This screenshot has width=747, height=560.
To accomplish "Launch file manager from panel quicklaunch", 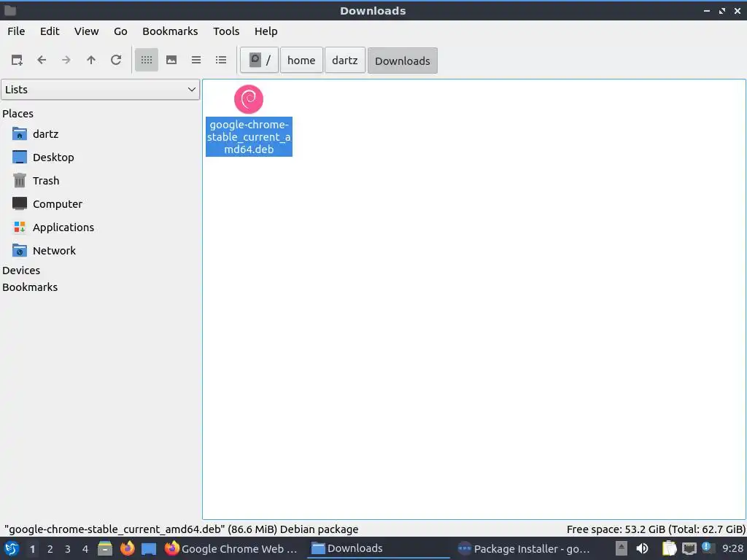I will click(x=105, y=548).
